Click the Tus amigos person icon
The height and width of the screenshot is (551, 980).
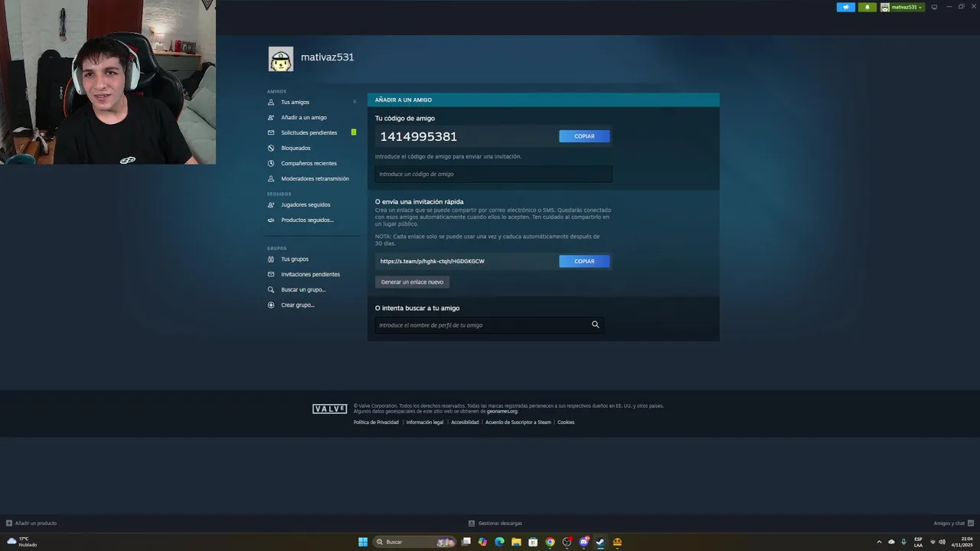pyautogui.click(x=271, y=102)
